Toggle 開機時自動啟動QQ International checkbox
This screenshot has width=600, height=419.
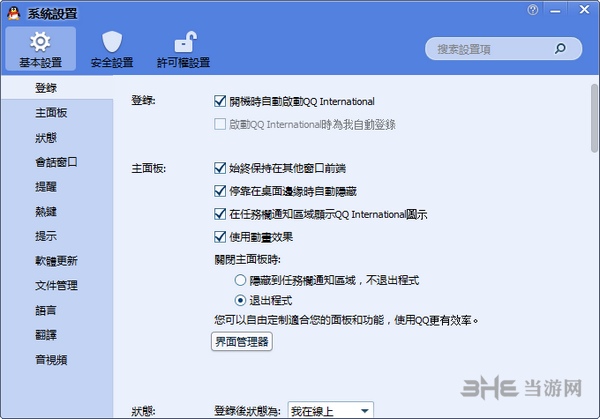point(220,101)
